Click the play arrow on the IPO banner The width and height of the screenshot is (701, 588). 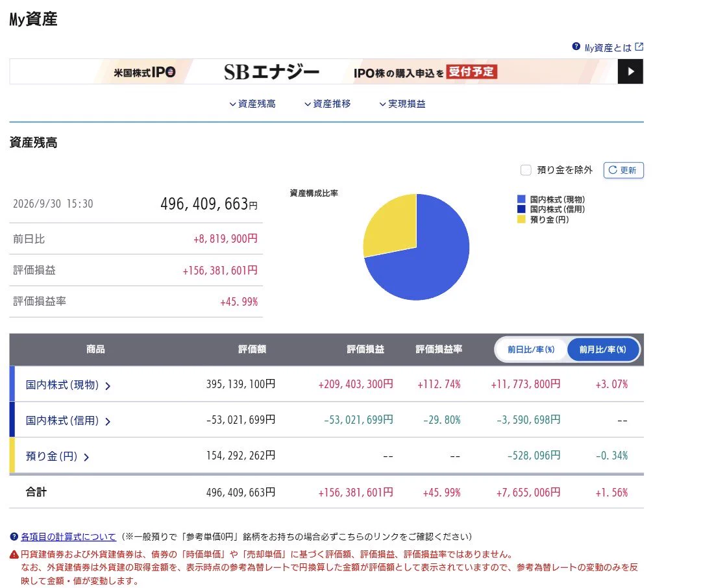(630, 71)
